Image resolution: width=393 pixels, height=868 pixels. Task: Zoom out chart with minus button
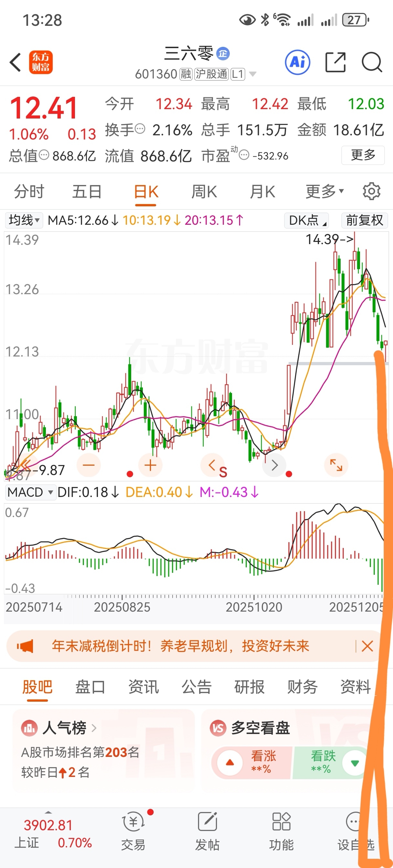(88, 465)
